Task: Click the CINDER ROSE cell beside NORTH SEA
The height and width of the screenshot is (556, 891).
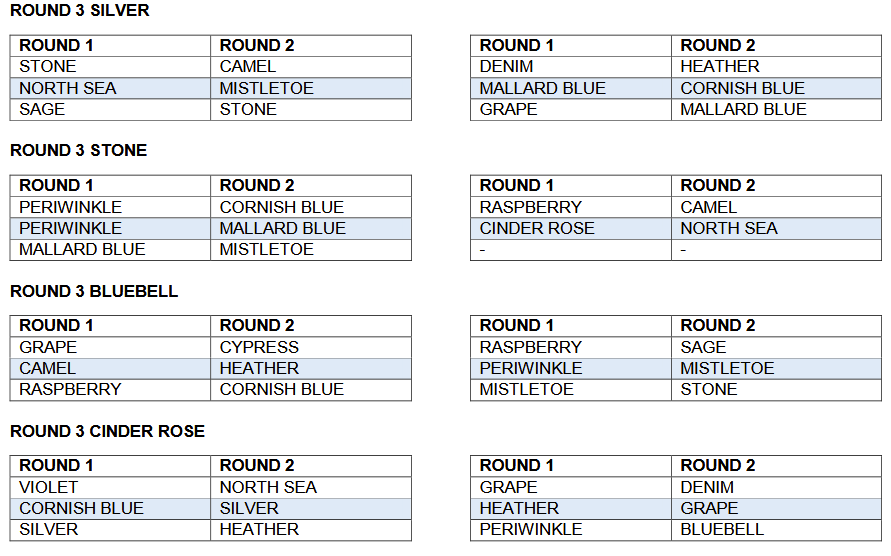Action: (x=537, y=228)
